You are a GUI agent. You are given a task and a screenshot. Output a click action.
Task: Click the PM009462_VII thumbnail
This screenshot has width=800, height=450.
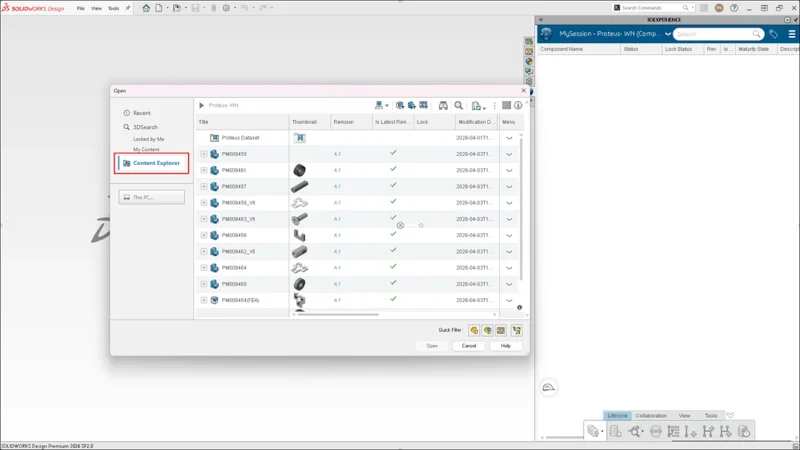click(x=299, y=252)
